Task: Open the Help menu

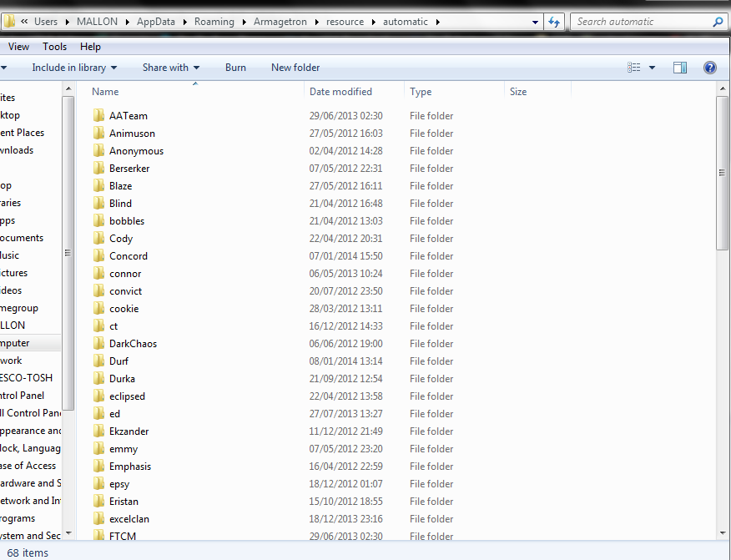Action: click(90, 47)
